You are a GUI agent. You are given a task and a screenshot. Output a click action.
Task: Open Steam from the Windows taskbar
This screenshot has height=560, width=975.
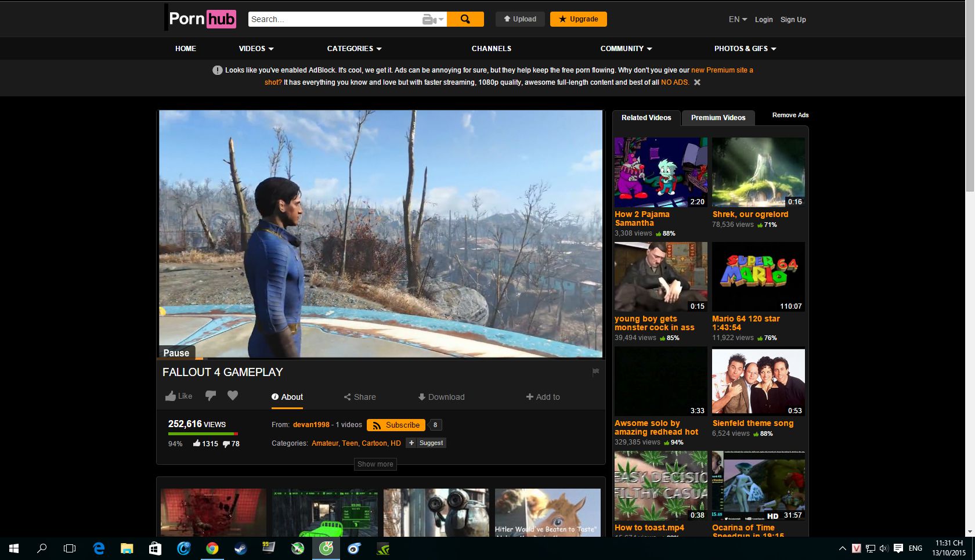(x=240, y=548)
